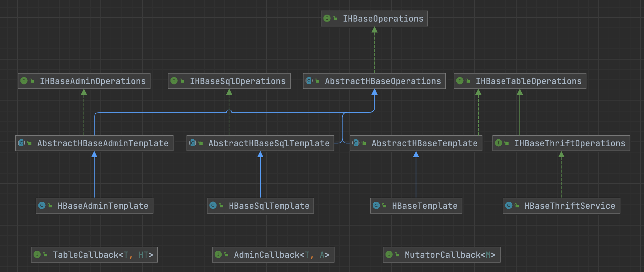Click the class icon of HBaseSqlTemplate
The height and width of the screenshot is (272, 644).
click(x=213, y=205)
